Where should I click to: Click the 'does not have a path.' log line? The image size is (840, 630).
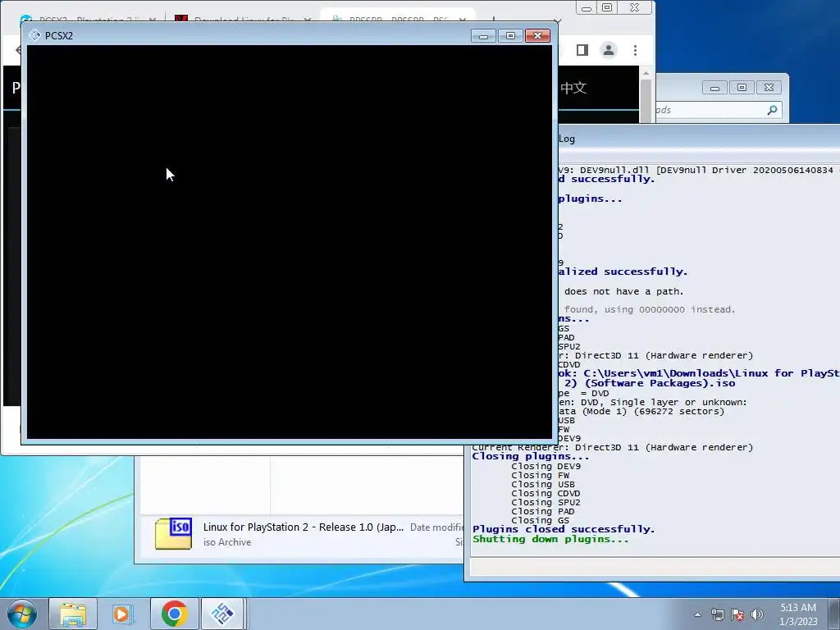(x=623, y=291)
